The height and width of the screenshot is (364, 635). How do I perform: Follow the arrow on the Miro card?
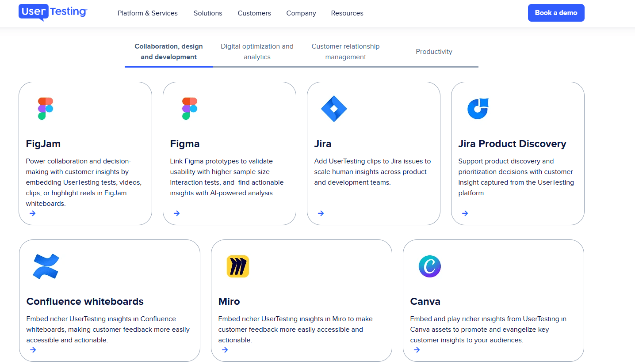(225, 350)
